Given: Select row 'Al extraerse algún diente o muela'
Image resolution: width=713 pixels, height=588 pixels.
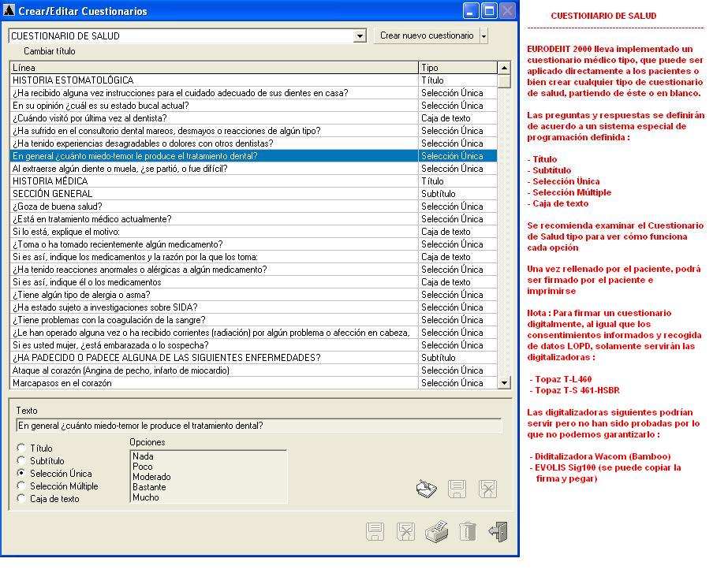Looking at the screenshot, I should click(x=253, y=169).
